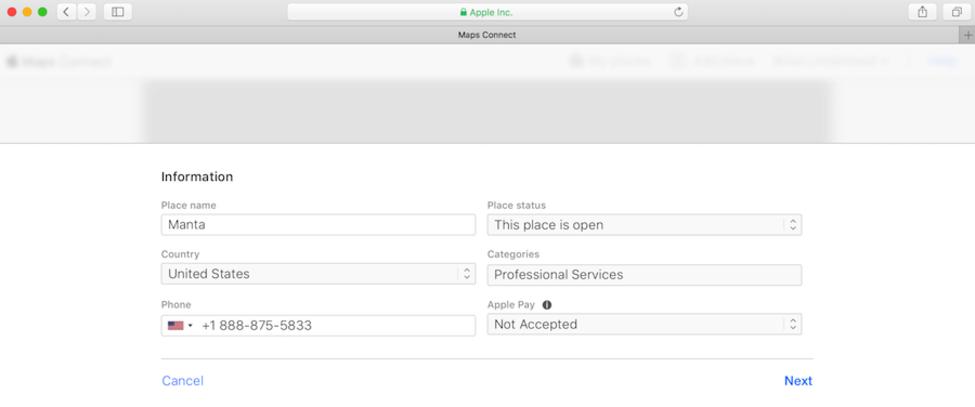This screenshot has width=975, height=407.
Task: Go back with Safari's back arrow
Action: [67, 12]
